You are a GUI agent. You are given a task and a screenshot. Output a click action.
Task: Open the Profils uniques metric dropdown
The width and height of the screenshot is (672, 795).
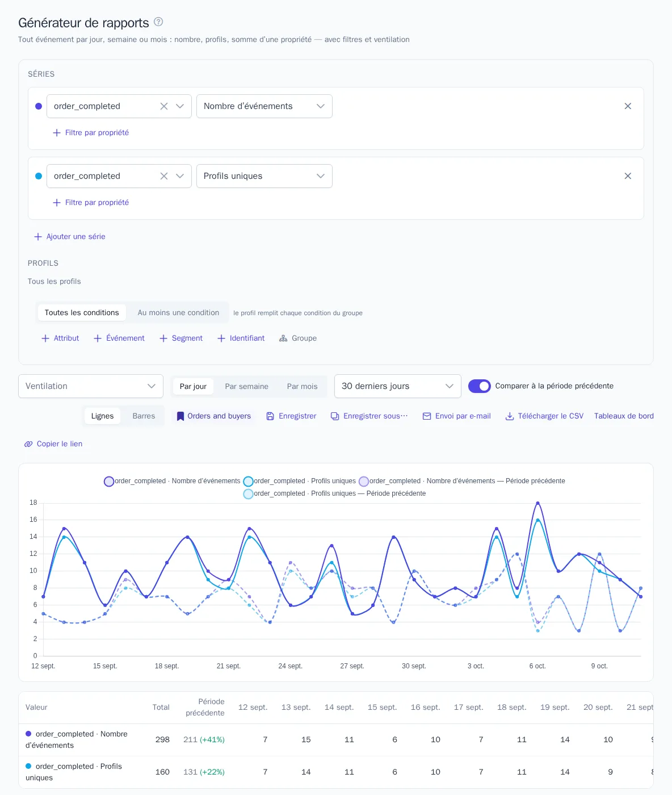264,176
